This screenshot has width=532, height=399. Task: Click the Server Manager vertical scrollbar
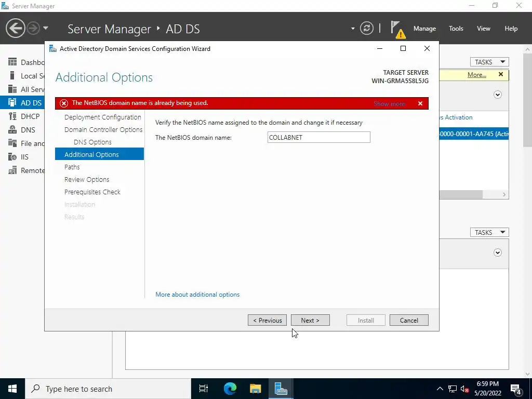(x=528, y=100)
